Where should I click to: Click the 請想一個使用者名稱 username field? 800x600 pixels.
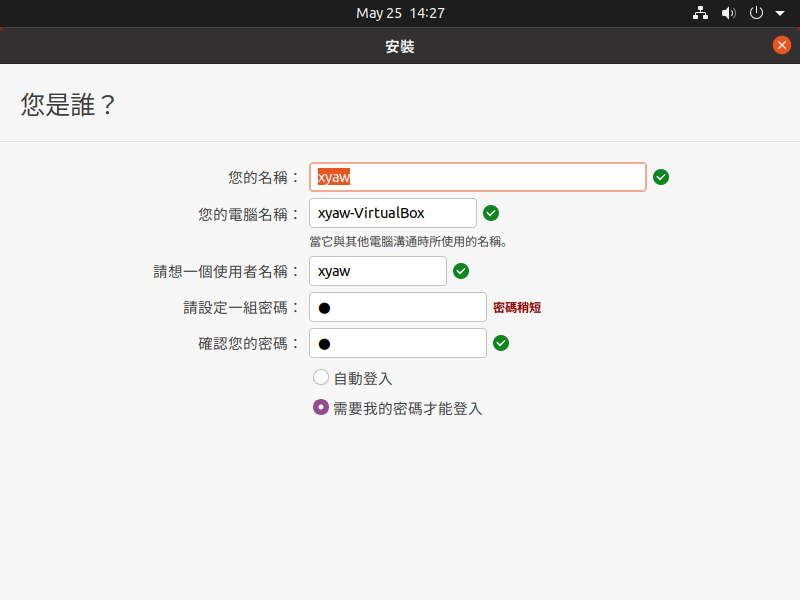pos(378,271)
